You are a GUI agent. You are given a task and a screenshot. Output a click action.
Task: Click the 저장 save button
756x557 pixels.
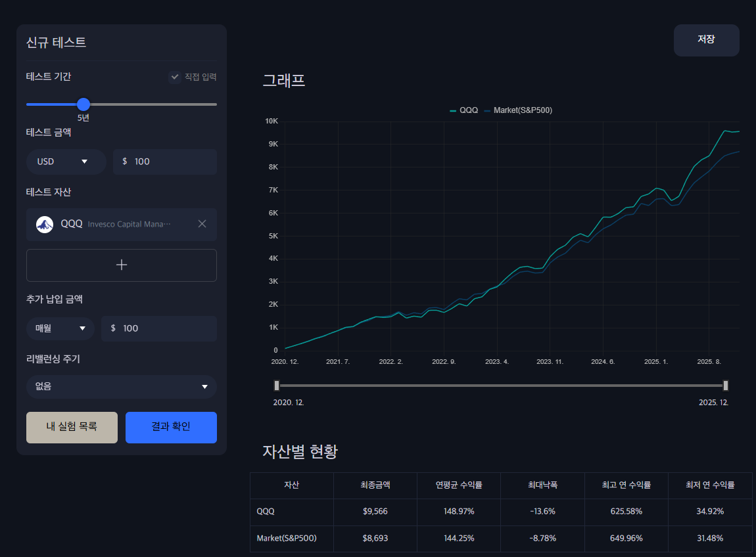point(706,40)
